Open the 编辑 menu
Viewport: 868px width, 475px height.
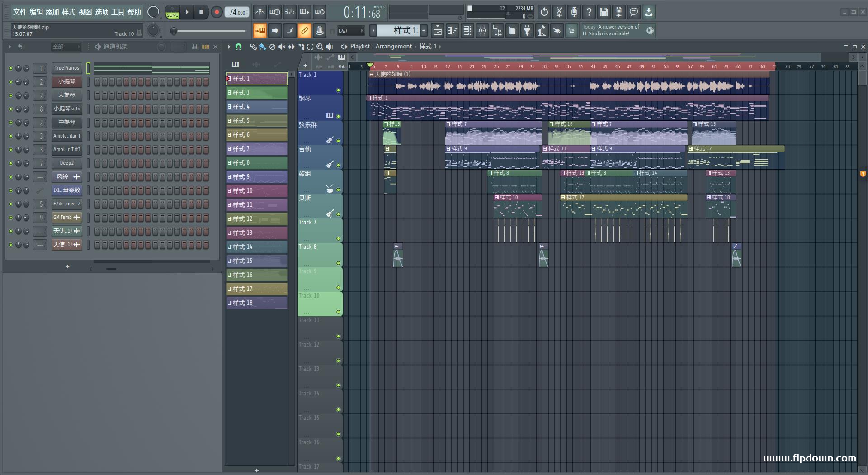[x=36, y=12]
